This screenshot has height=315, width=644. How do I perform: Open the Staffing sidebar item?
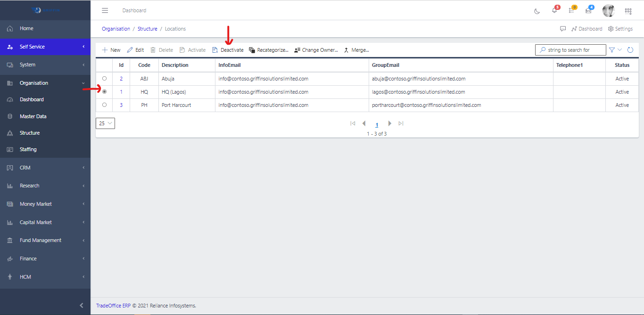pyautogui.click(x=28, y=149)
